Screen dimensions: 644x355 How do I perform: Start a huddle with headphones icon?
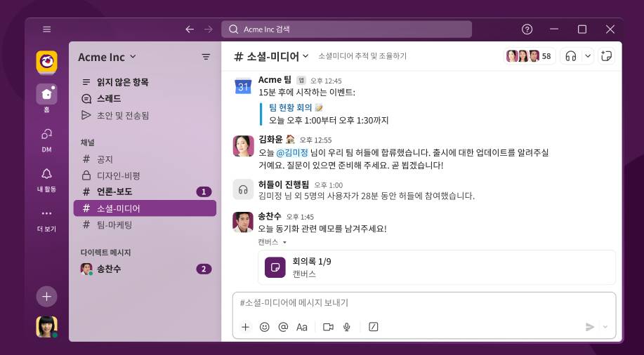point(570,56)
